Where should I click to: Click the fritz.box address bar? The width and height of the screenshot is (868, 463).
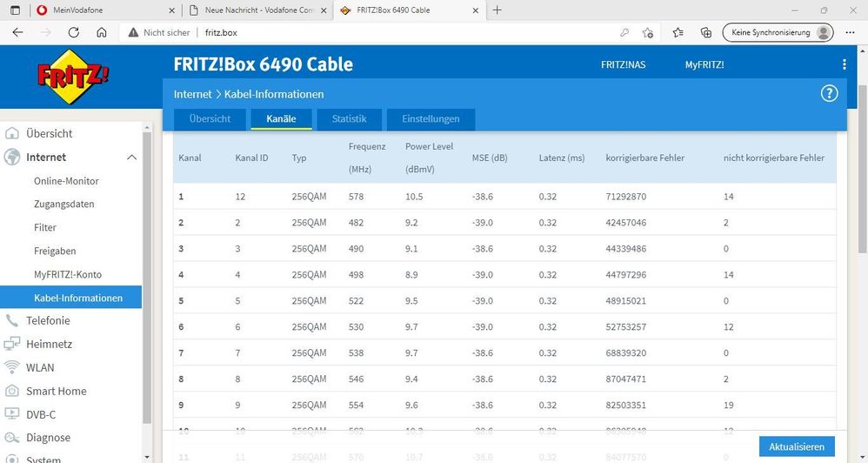click(388, 33)
